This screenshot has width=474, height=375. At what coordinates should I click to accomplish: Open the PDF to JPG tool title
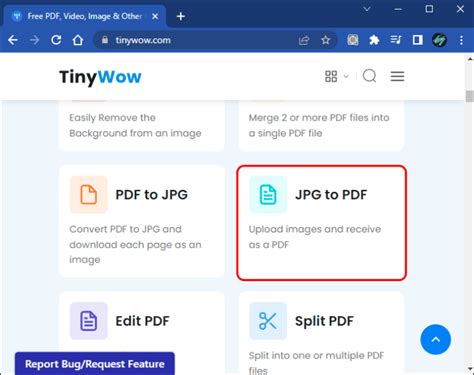point(151,195)
